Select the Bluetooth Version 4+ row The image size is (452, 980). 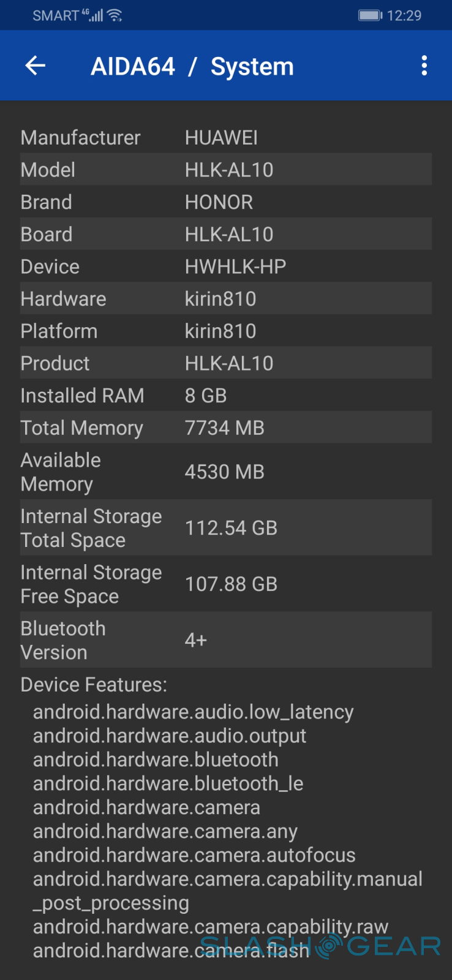click(225, 640)
